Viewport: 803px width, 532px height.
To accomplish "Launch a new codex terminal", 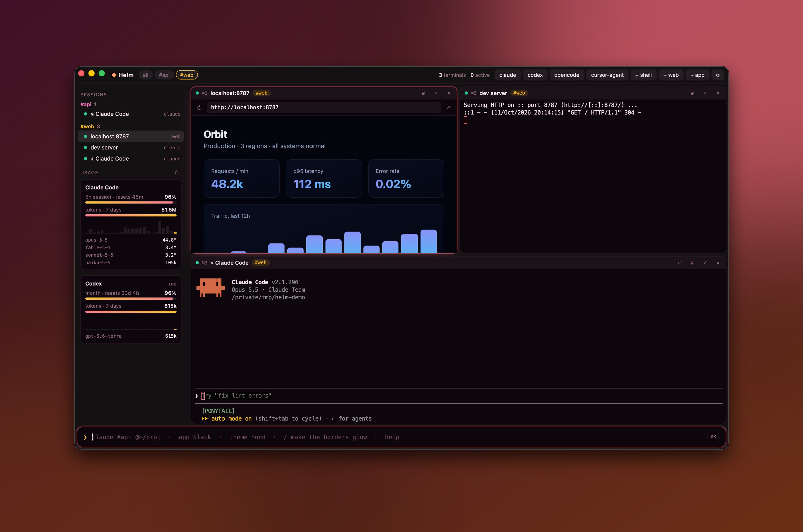I will pyautogui.click(x=535, y=75).
